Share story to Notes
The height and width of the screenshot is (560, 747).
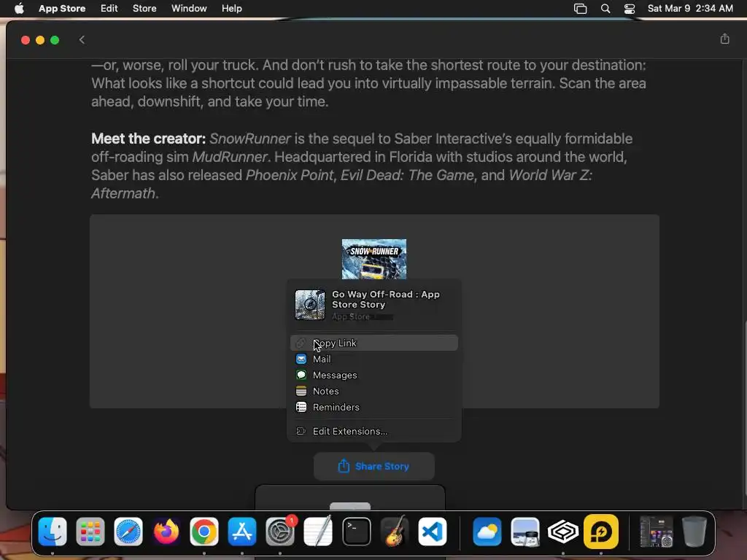(374, 391)
